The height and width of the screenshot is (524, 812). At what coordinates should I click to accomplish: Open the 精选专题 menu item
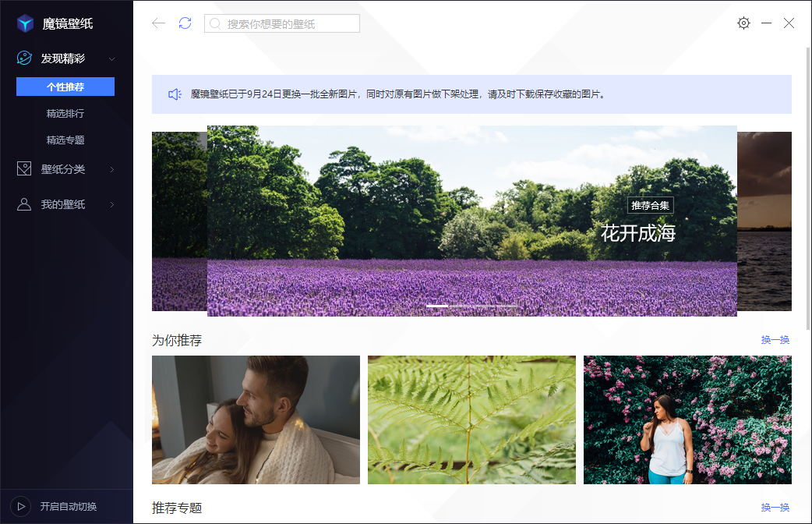(65, 140)
